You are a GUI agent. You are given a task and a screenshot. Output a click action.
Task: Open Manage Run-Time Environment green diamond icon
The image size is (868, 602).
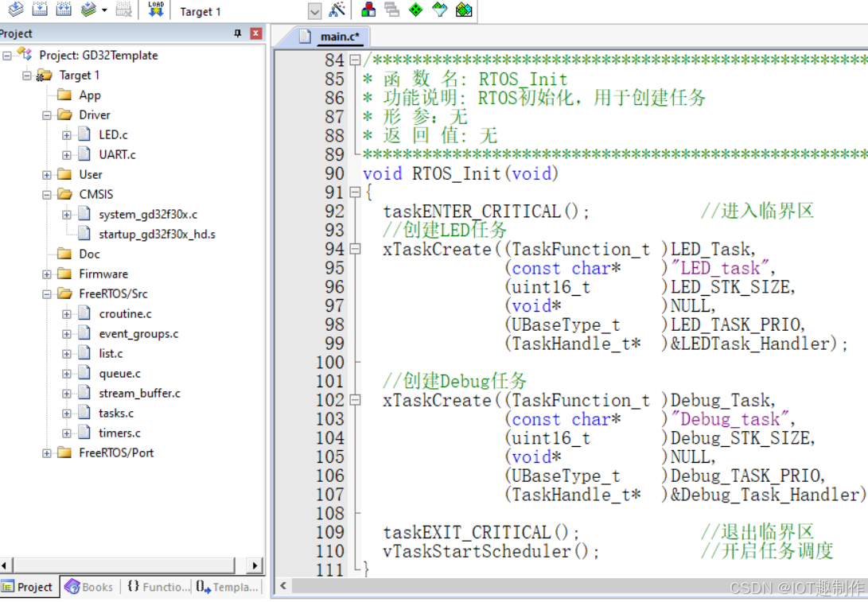point(416,10)
